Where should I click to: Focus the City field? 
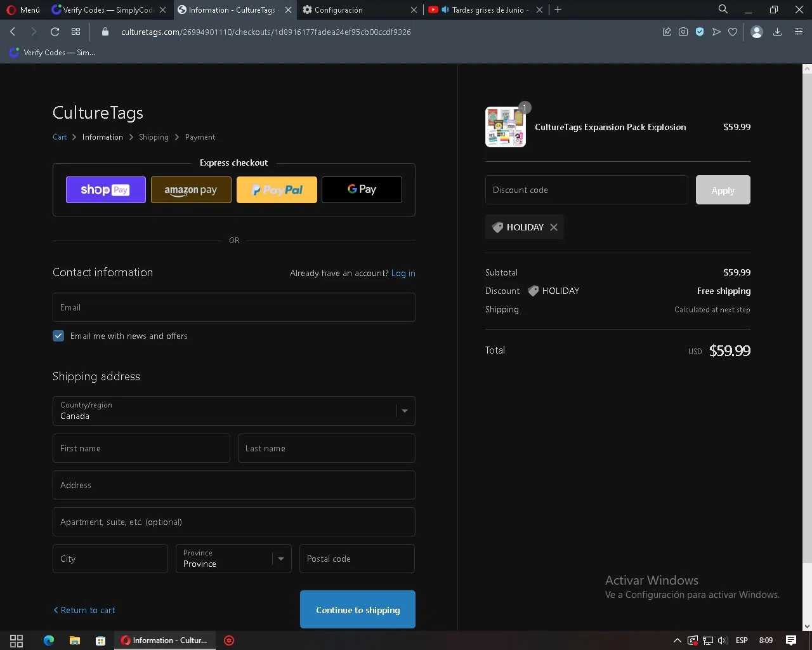coord(110,559)
